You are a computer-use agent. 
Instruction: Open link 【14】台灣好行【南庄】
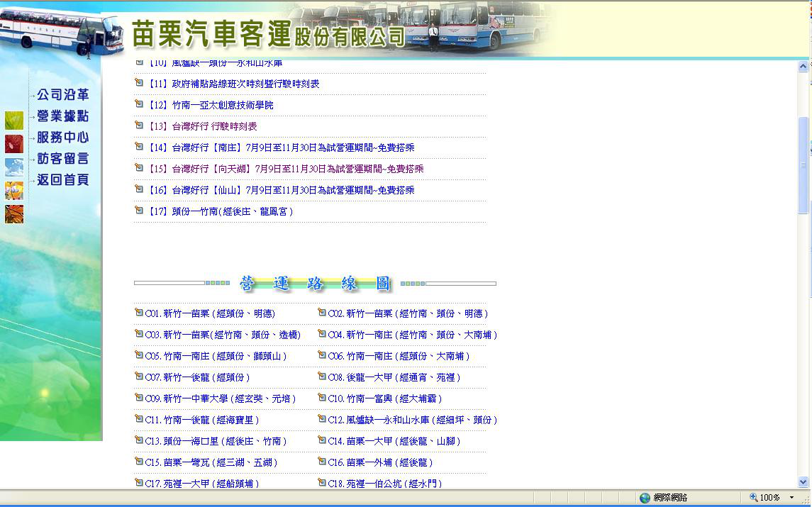(x=281, y=147)
